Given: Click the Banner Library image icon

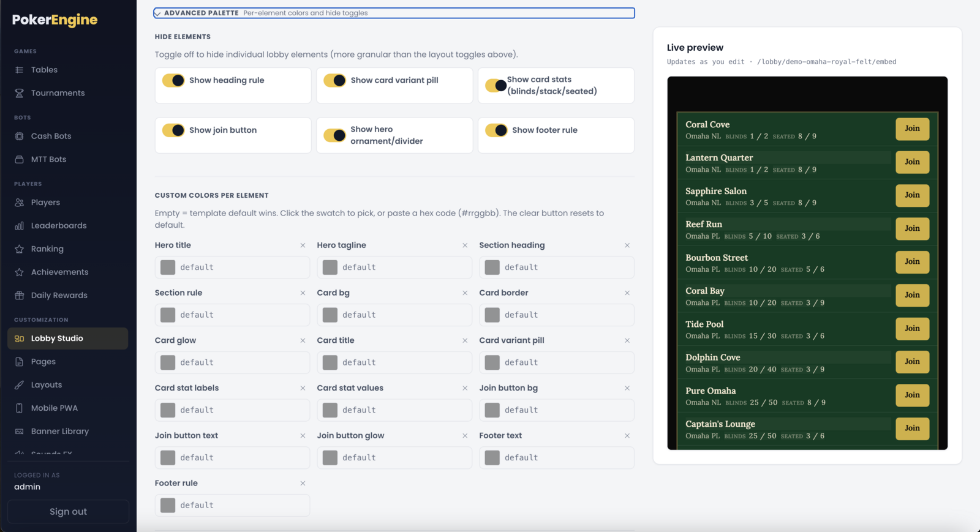Looking at the screenshot, I should pyautogui.click(x=19, y=432).
